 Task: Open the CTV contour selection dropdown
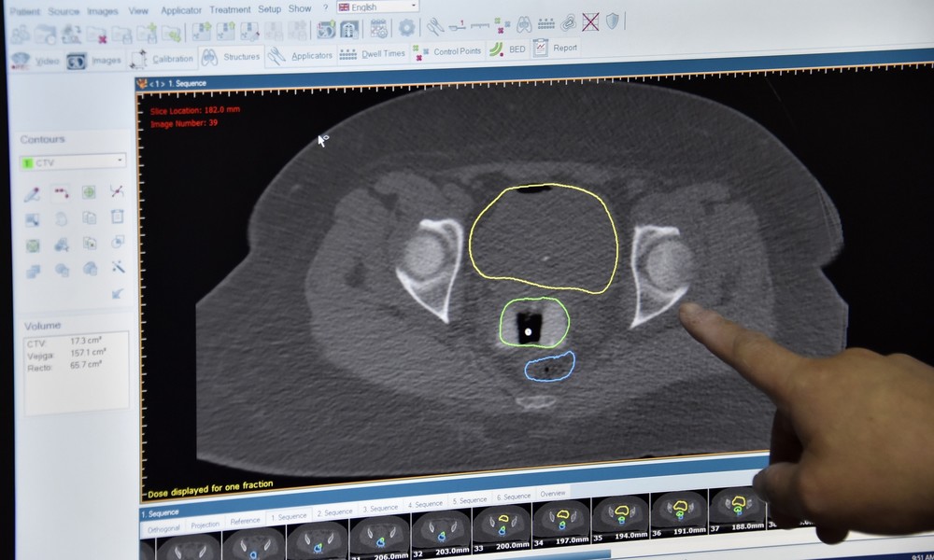point(73,161)
